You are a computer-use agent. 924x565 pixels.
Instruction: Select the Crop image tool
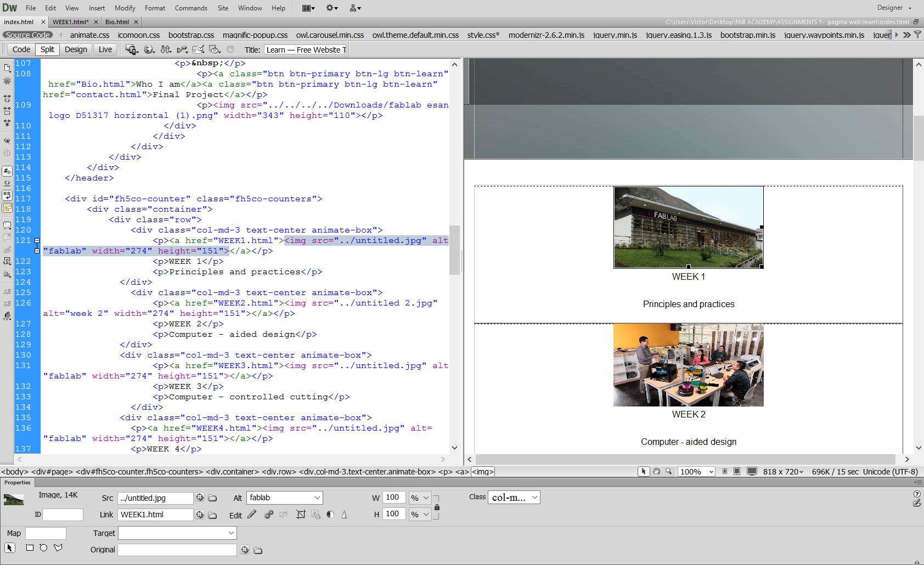click(x=301, y=515)
